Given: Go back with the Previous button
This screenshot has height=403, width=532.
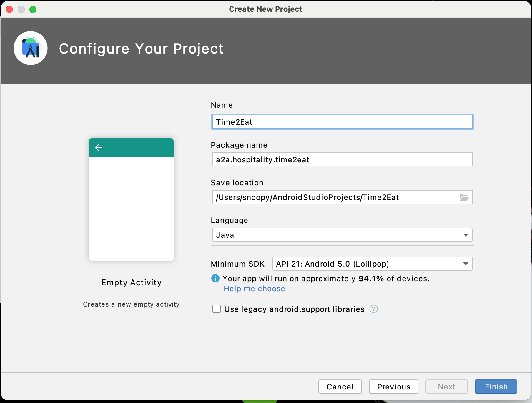Looking at the screenshot, I should point(393,387).
